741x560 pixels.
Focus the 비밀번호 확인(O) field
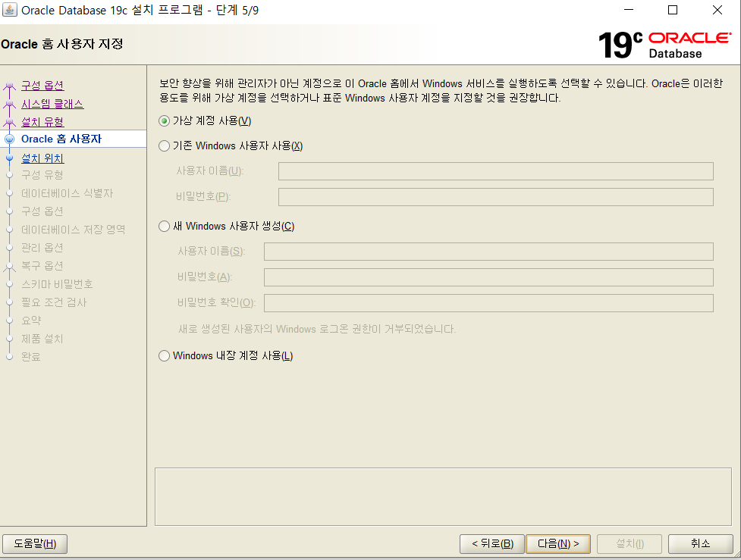pyautogui.click(x=488, y=303)
